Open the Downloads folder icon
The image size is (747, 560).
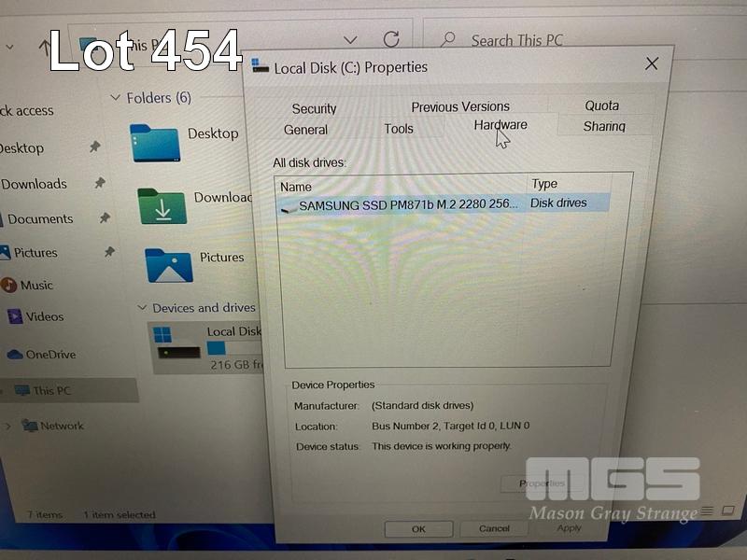162,205
